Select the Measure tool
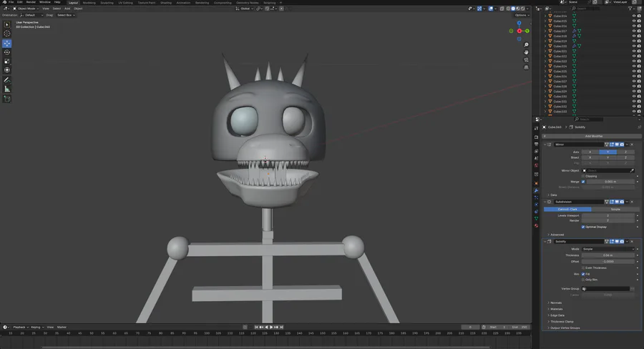 [x=7, y=89]
